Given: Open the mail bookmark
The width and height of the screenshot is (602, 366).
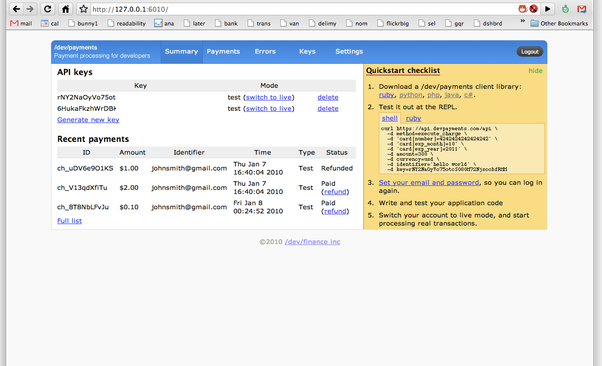Looking at the screenshot, I should tap(21, 23).
